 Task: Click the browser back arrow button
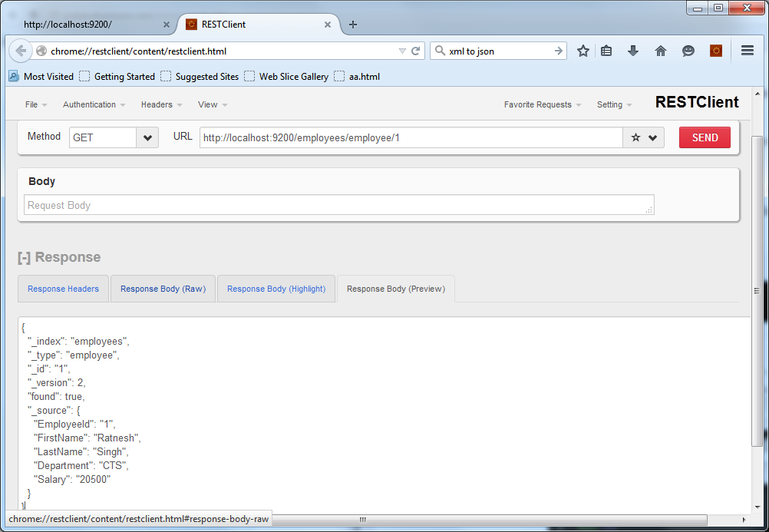21,51
